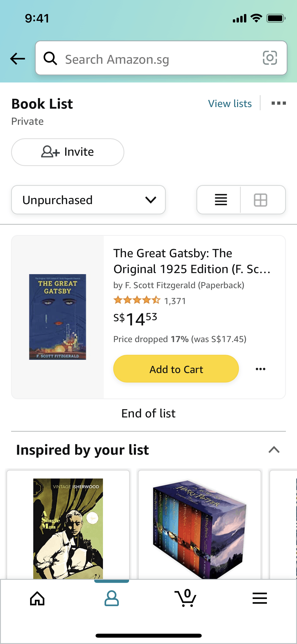The height and width of the screenshot is (644, 297).
Task: Open Great Gatsby item options ellipsis
Action: coord(260,369)
